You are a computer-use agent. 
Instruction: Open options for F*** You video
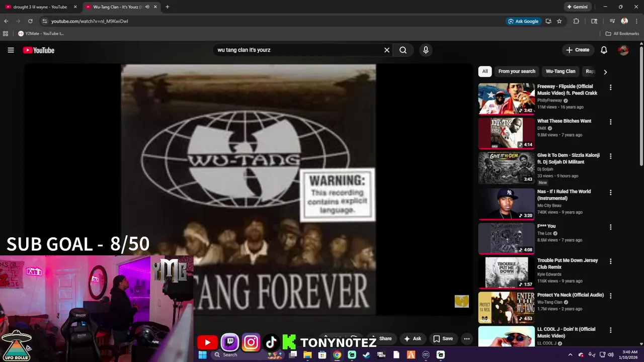point(610,227)
